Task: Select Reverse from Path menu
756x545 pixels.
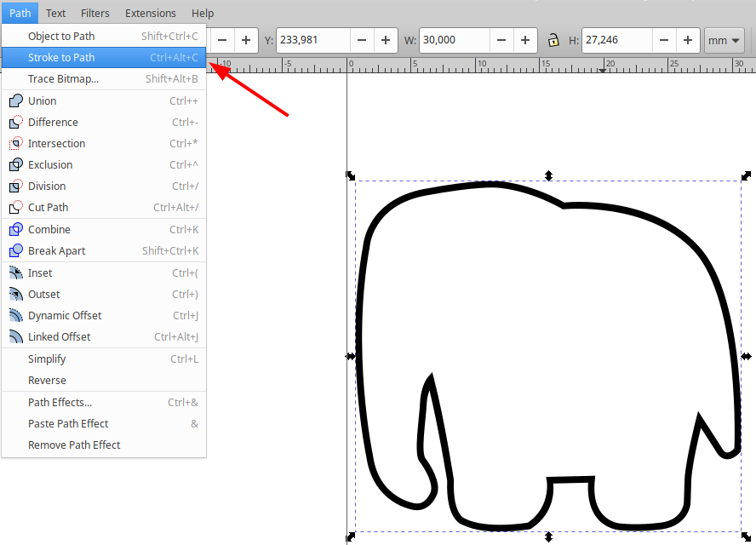Action: click(104, 380)
